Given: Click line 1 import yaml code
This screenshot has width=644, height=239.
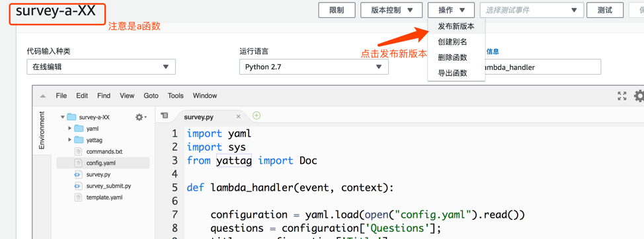Looking at the screenshot, I should tap(219, 133).
